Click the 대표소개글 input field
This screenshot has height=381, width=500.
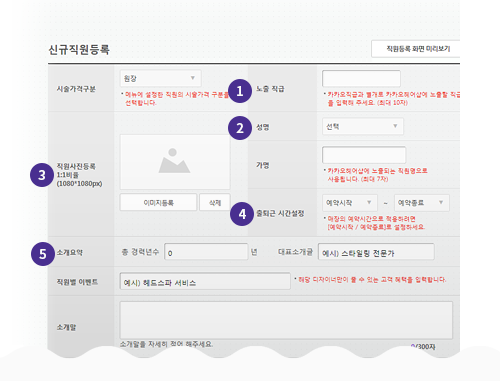[x=376, y=252]
